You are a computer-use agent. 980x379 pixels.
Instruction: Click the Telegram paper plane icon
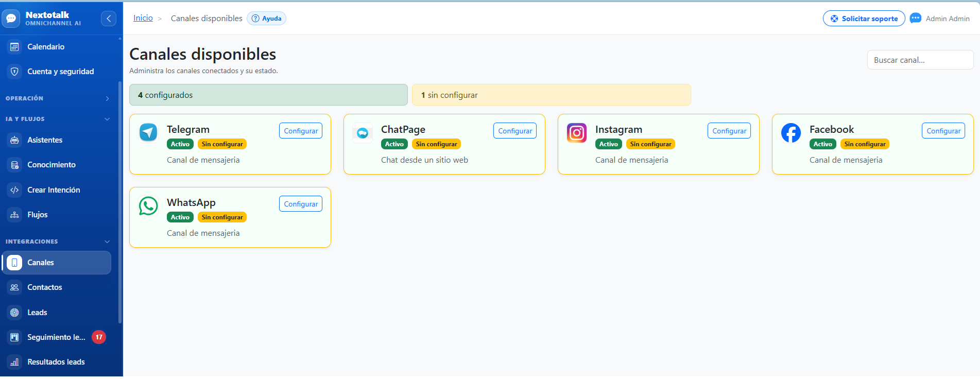click(x=148, y=132)
